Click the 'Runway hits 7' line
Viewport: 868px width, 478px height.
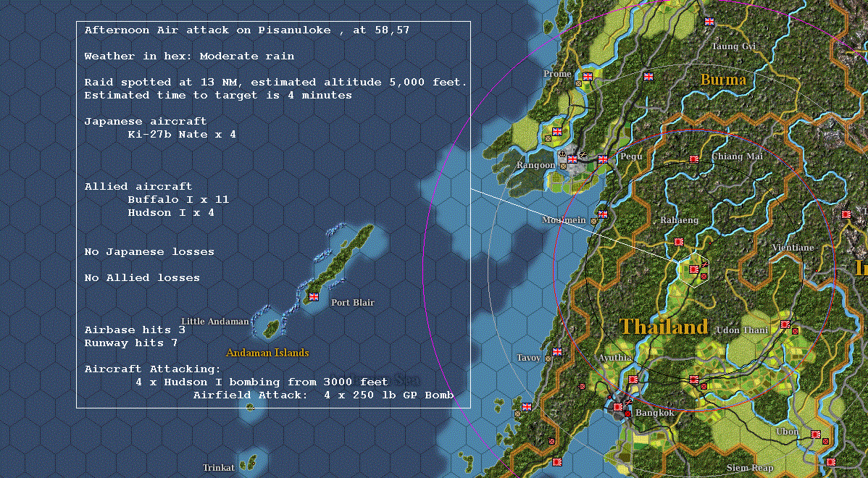(131, 343)
